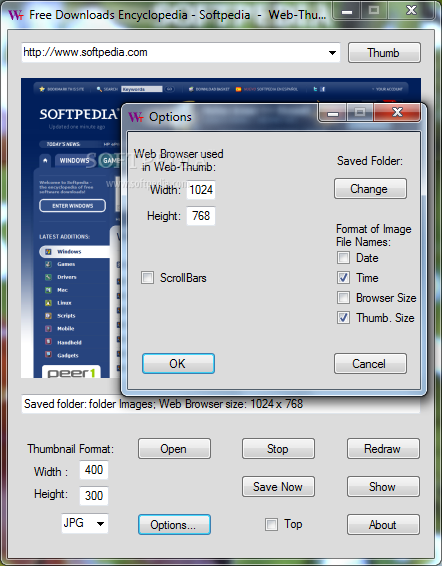Confirm Options dialog with OK
The image size is (442, 566).
click(x=178, y=363)
